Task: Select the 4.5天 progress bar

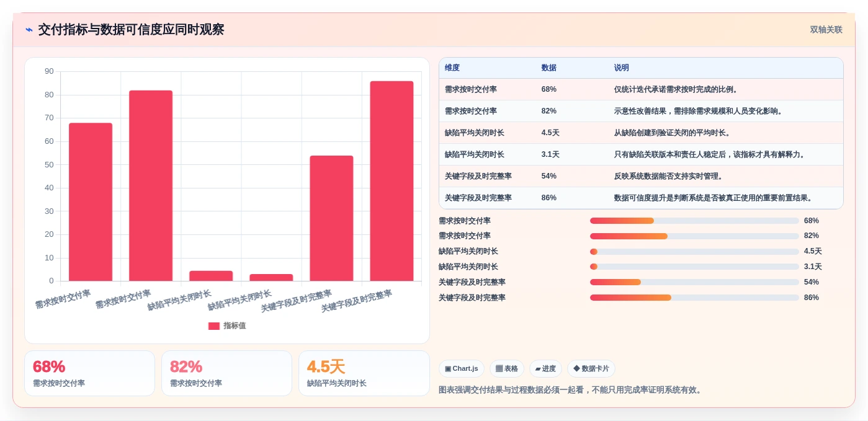Action: tap(694, 252)
